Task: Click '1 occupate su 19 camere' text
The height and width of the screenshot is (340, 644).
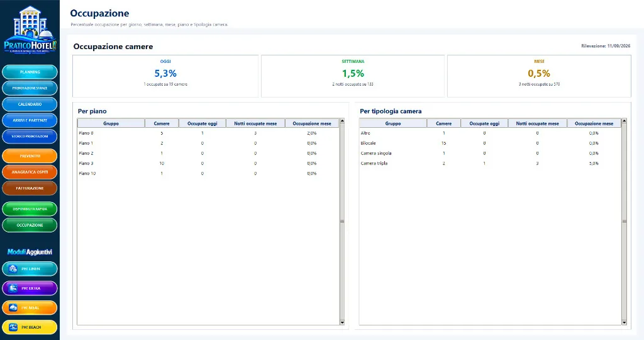Action: click(165, 84)
